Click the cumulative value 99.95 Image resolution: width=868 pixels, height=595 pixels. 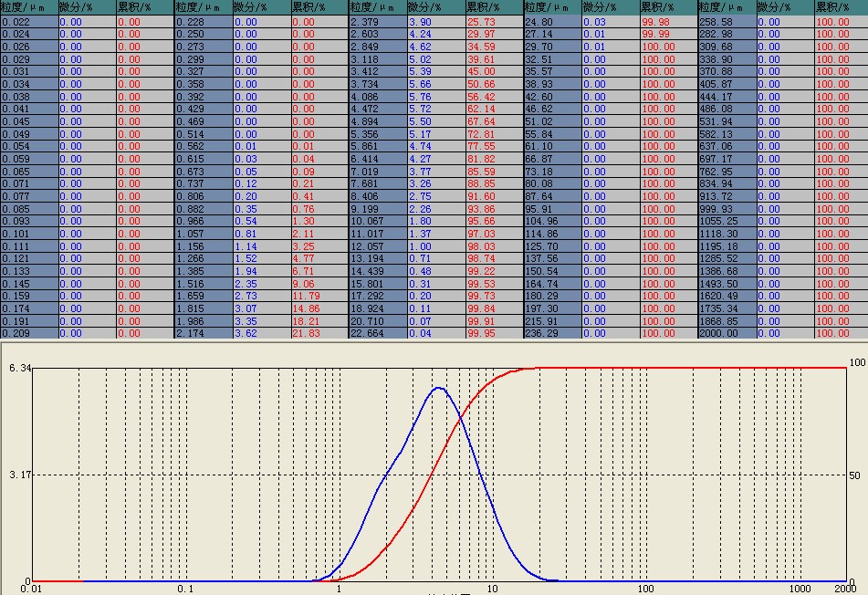481,333
